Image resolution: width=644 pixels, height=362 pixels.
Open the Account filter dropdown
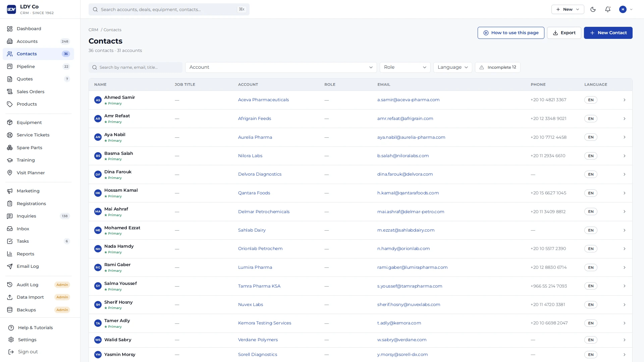281,67
